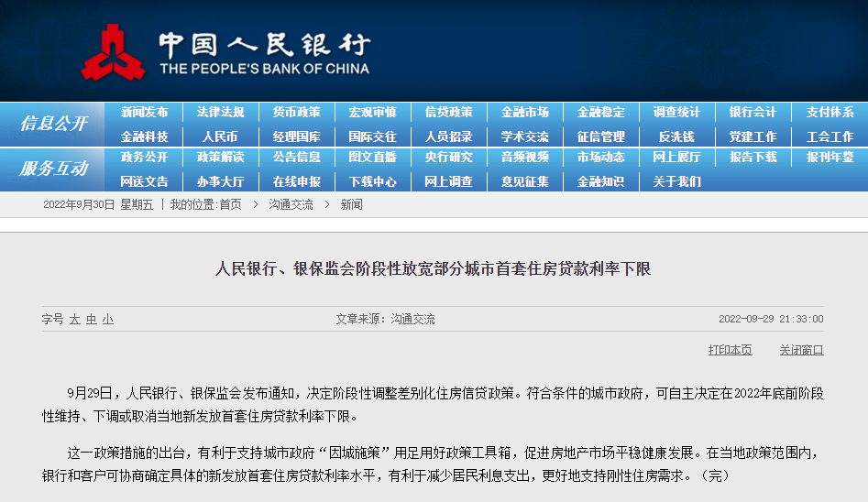
Task: Set font size to 小
Action: pos(108,320)
